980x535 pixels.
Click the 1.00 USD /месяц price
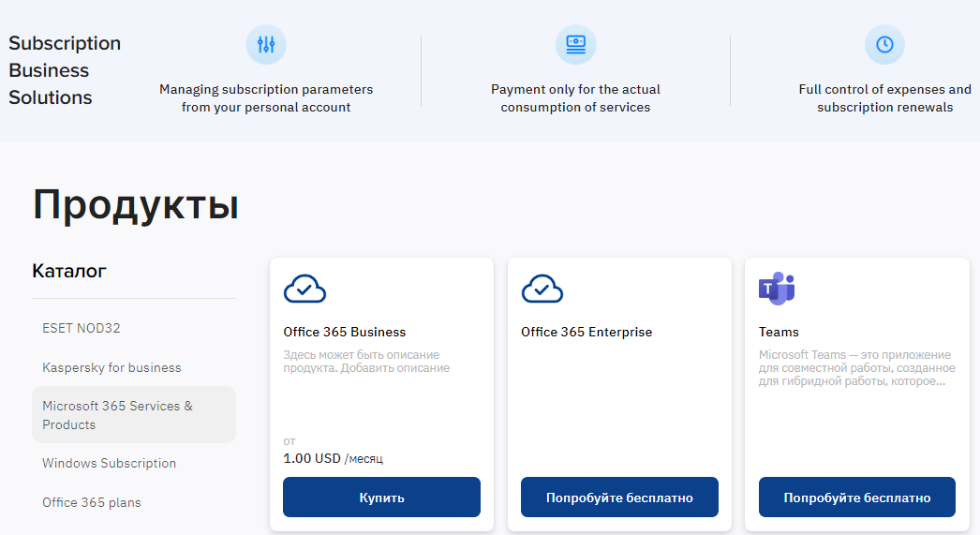click(x=334, y=459)
